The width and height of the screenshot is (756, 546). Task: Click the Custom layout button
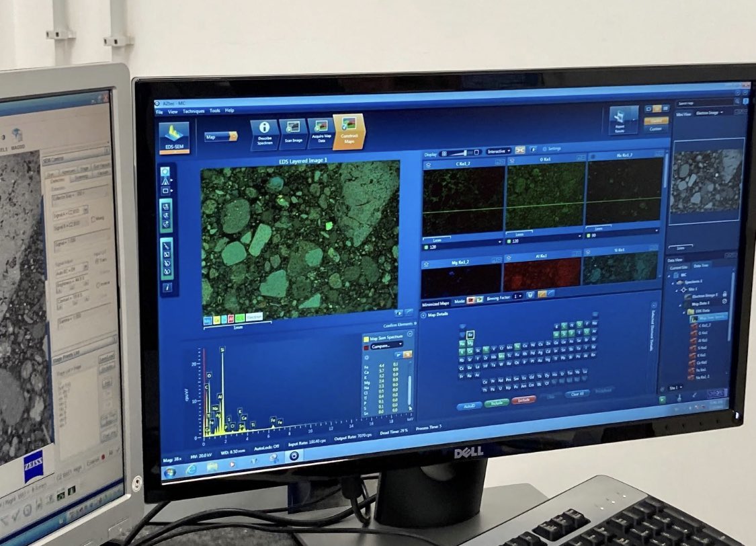point(655,129)
